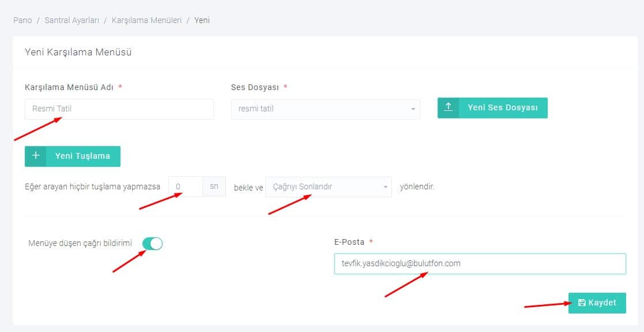The image size is (644, 332).
Task: Click the 'Menüye düşen çağrı bildirimi' label text
Action: coord(80,244)
